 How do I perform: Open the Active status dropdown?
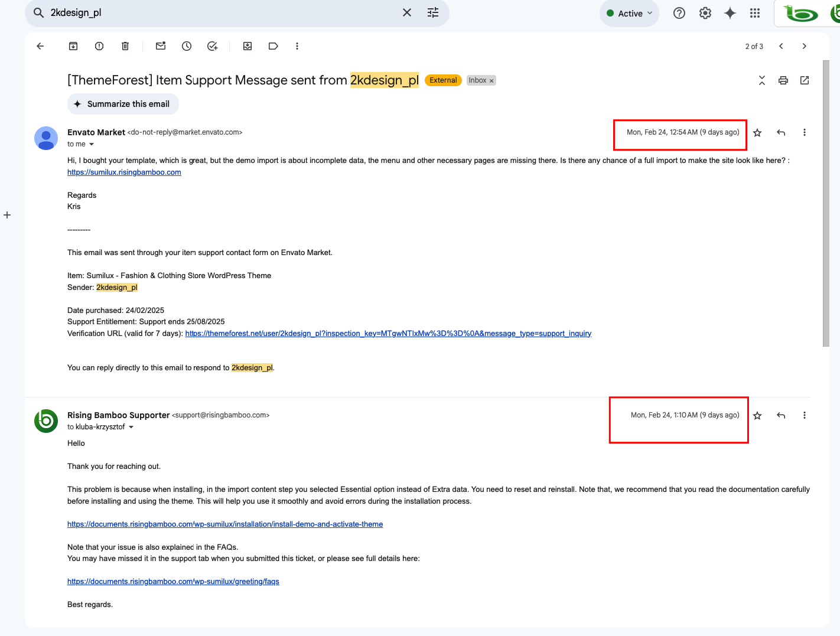[x=629, y=13]
